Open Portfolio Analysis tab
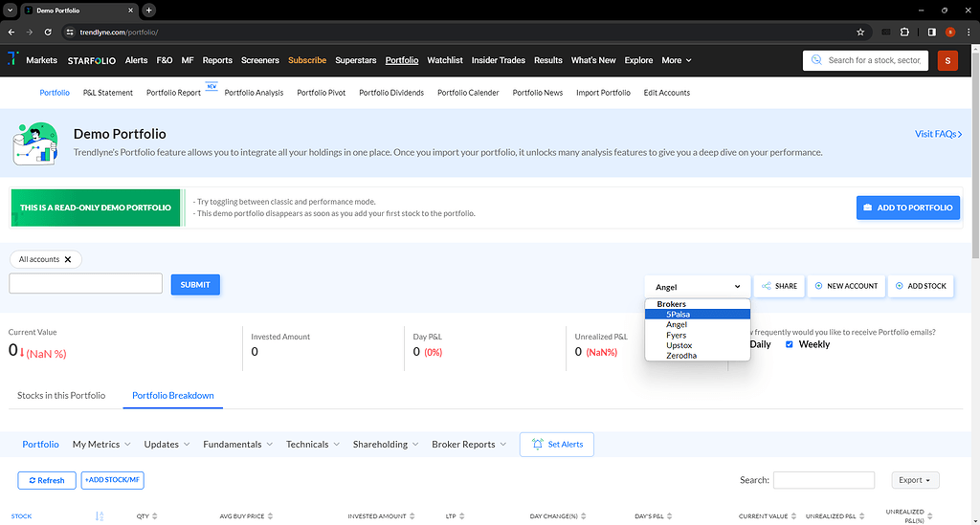 click(254, 93)
